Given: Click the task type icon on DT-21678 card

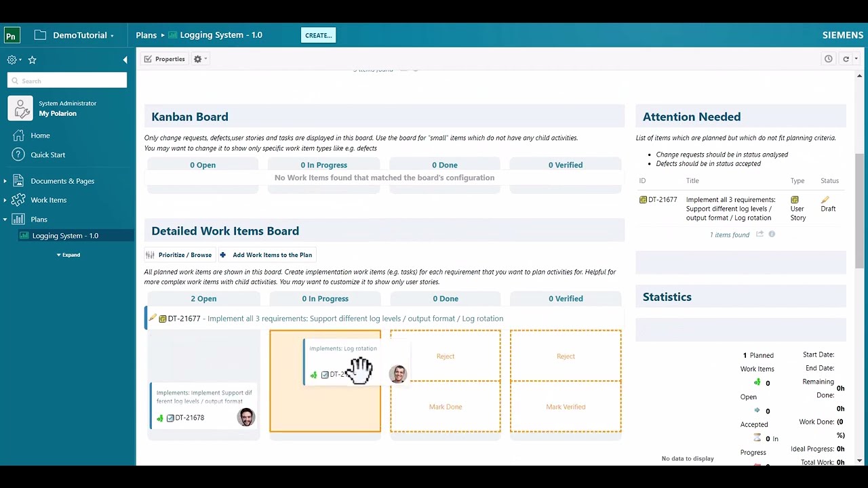Looking at the screenshot, I should (x=170, y=418).
